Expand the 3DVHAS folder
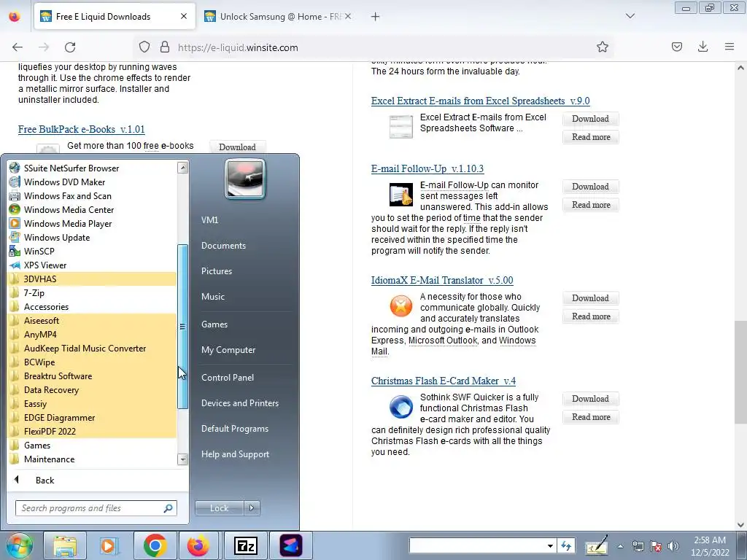 [x=91, y=279]
